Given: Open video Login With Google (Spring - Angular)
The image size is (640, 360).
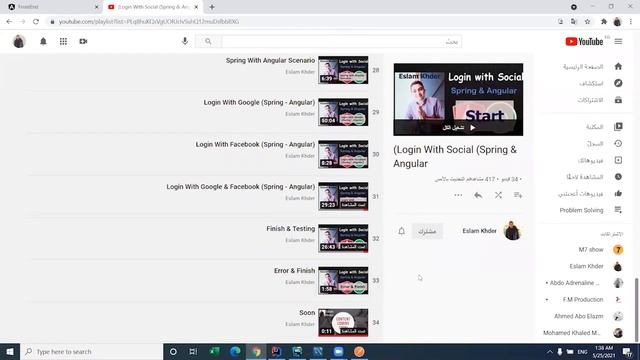Looking at the screenshot, I should [x=259, y=102].
